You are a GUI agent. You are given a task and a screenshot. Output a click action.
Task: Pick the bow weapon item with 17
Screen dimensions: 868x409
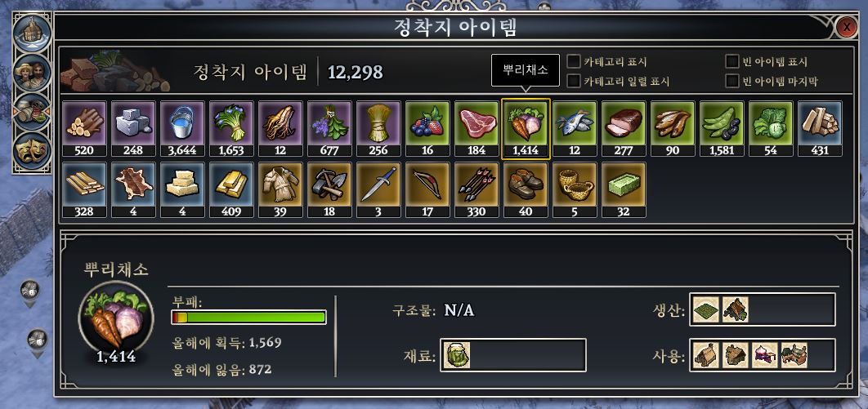point(427,189)
